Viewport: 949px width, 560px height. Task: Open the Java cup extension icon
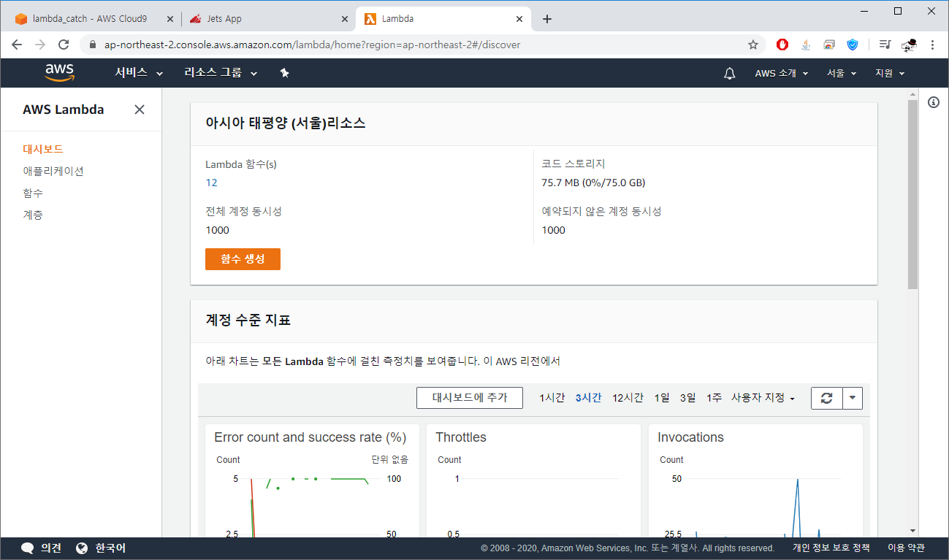806,45
